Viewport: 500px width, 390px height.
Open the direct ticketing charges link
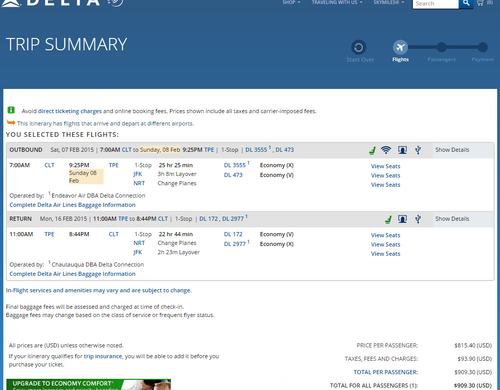(70, 111)
